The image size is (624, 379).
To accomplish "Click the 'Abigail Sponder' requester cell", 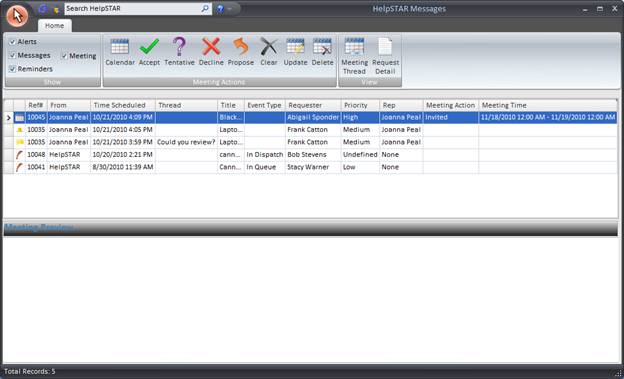I will (313, 117).
